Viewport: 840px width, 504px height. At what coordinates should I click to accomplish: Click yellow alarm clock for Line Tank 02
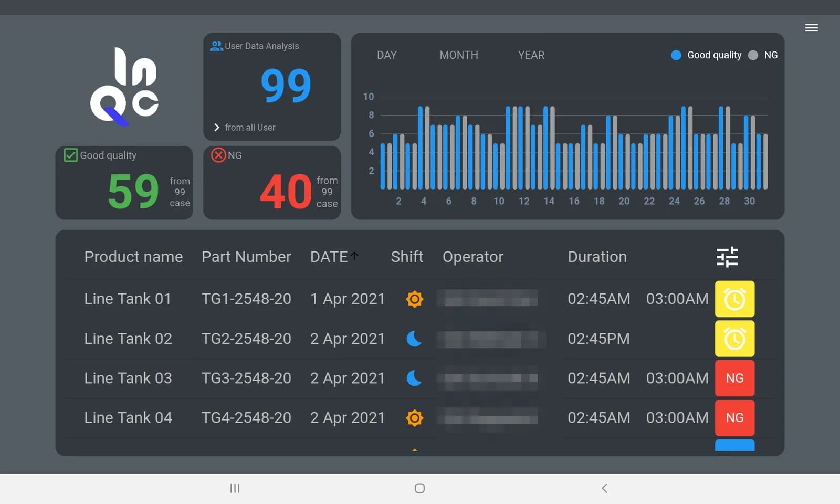pyautogui.click(x=734, y=339)
